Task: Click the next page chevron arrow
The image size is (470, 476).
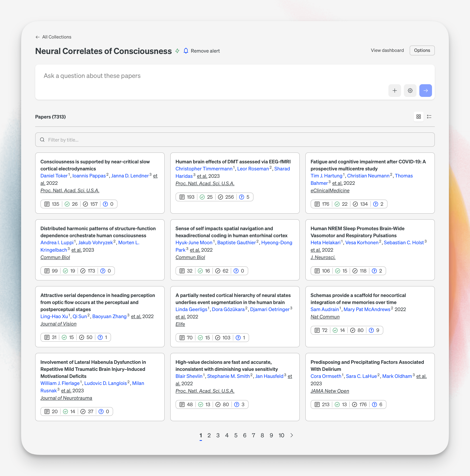Action: coord(292,435)
